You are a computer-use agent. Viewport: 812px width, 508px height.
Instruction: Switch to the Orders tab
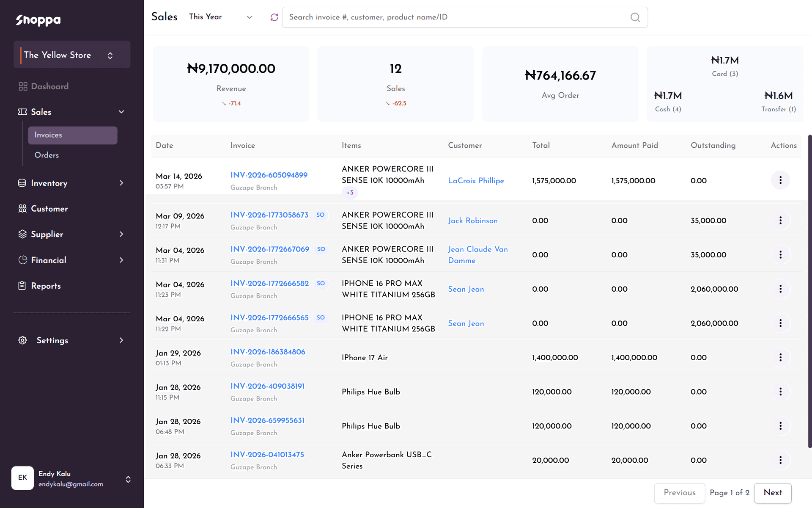[x=47, y=155]
